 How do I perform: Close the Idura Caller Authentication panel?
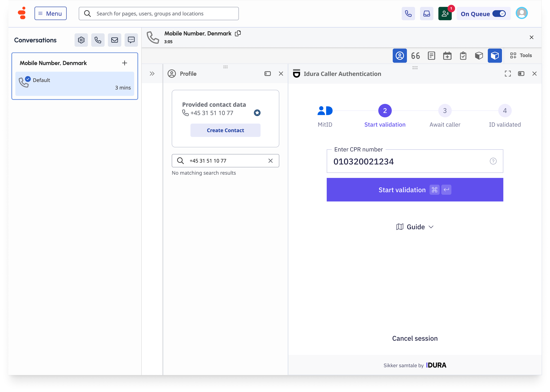[534, 74]
